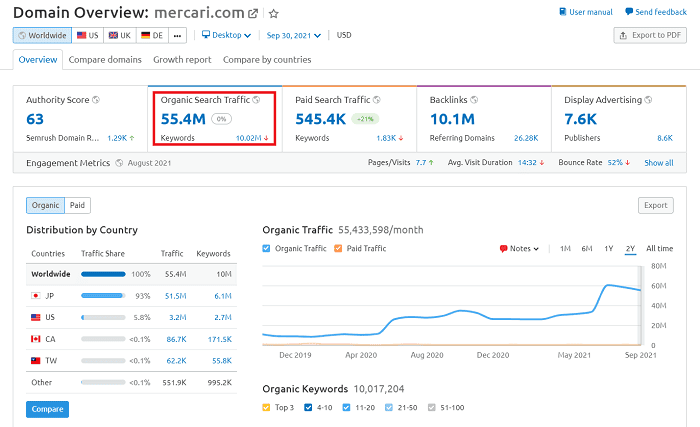Toggle the 51-100 keywords checkbox
Image resolution: width=700 pixels, height=427 pixels.
coord(432,407)
